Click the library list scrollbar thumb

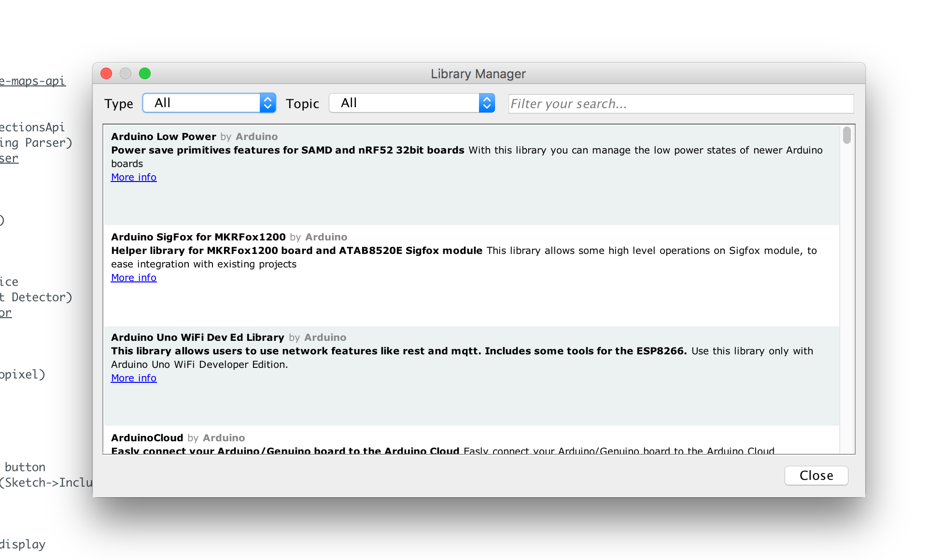847,135
